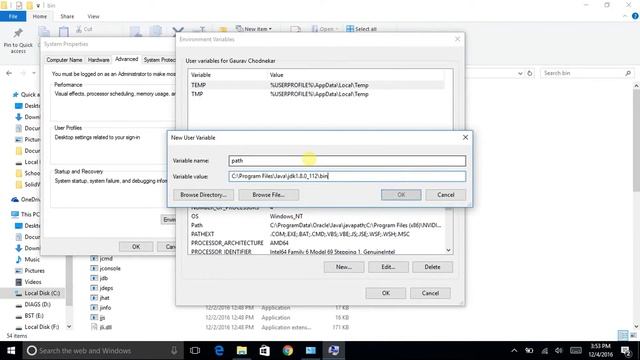Viewport: 640px width, 360px height.
Task: Select TEMP user variable row
Action: [316, 85]
